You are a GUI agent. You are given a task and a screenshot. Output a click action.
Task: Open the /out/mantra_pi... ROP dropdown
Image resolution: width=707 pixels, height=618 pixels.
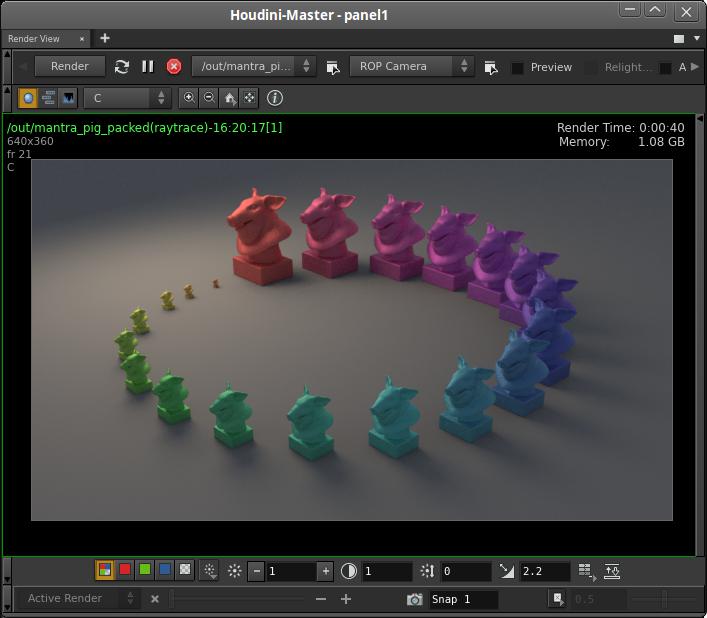pyautogui.click(x=254, y=66)
